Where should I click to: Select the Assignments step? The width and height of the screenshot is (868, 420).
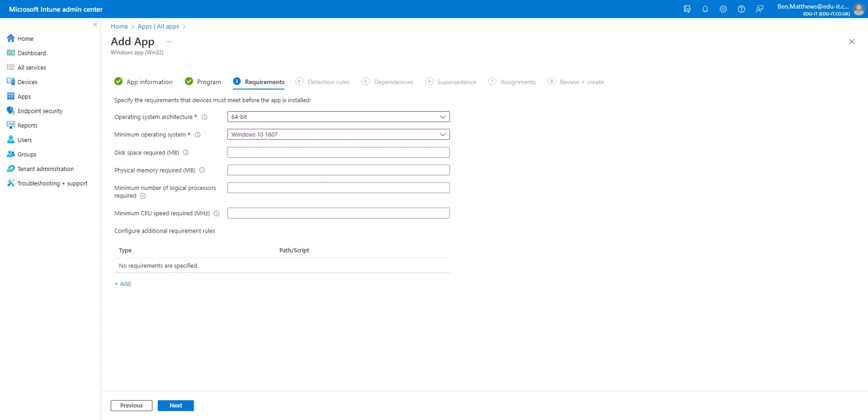tap(512, 82)
